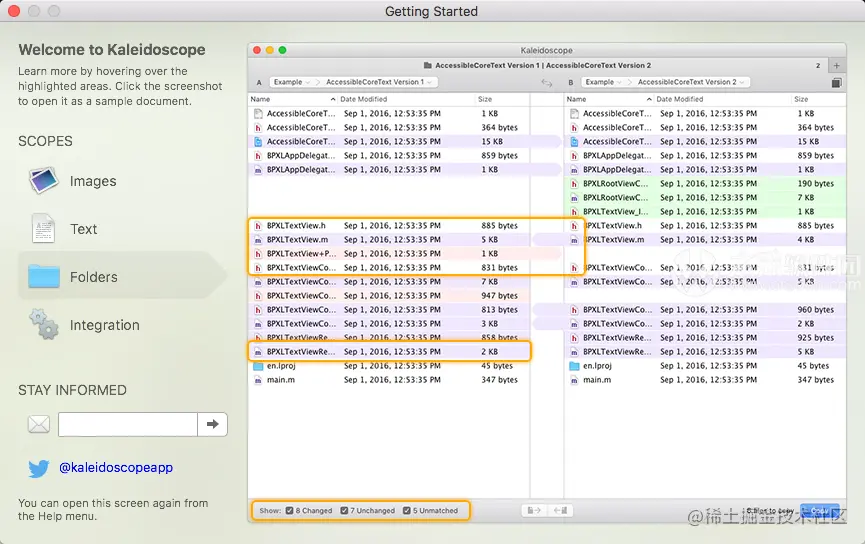865x544 pixels.
Task: Sort pane B by Name column
Action: pyautogui.click(x=609, y=99)
